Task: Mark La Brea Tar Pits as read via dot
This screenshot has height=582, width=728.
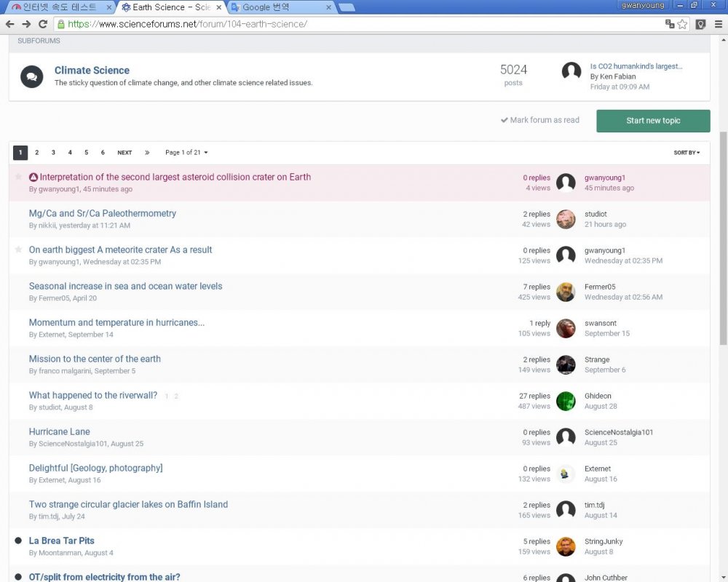Action: pyautogui.click(x=19, y=541)
